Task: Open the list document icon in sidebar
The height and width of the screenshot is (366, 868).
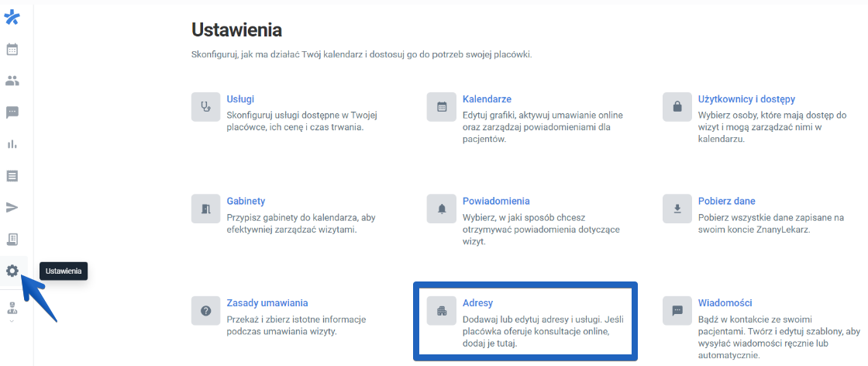Action: point(12,176)
